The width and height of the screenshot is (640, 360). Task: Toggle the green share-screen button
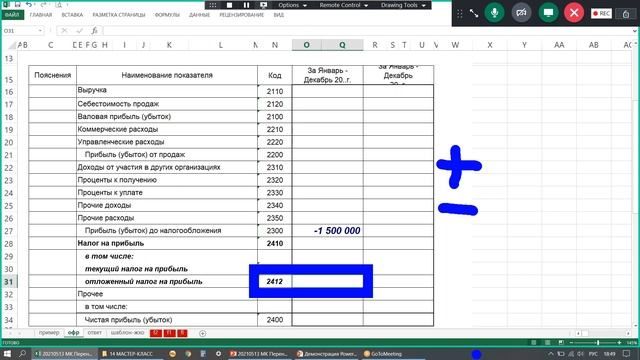point(548,13)
